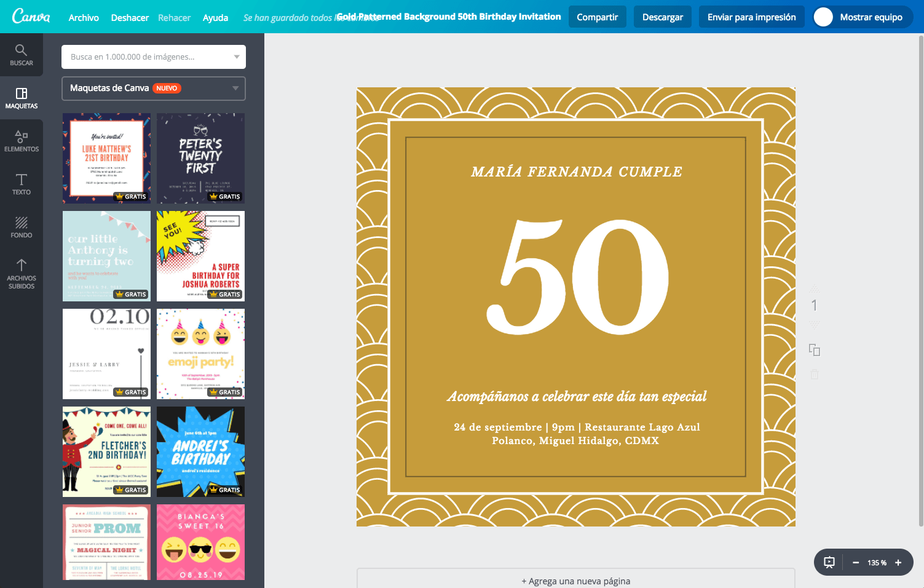
Task: Open the Elementos panel
Action: (22, 140)
